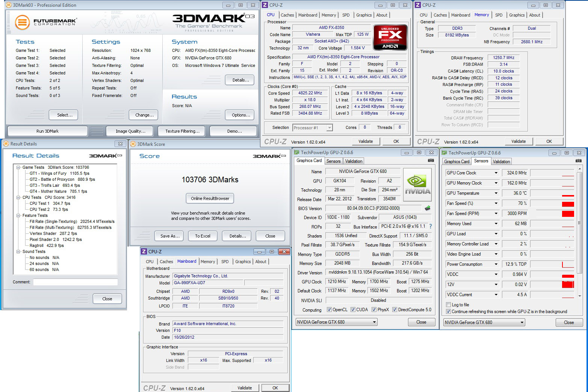Click the 3DMark03 Professional Edition title bar icon
588x392 pixels.
[x=9, y=5]
